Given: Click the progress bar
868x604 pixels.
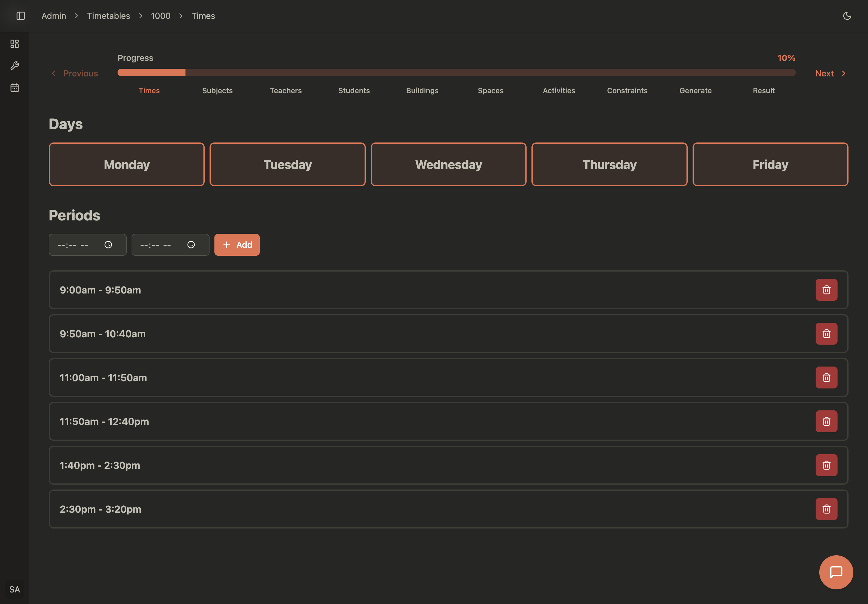Looking at the screenshot, I should click(457, 72).
